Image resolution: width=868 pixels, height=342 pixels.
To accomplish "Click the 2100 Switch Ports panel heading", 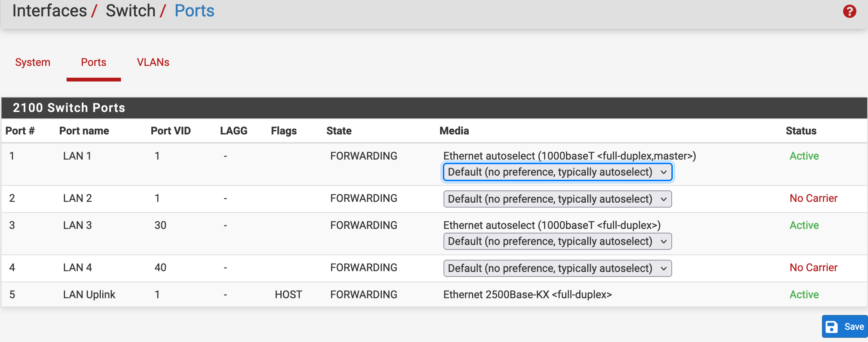I will tap(69, 108).
